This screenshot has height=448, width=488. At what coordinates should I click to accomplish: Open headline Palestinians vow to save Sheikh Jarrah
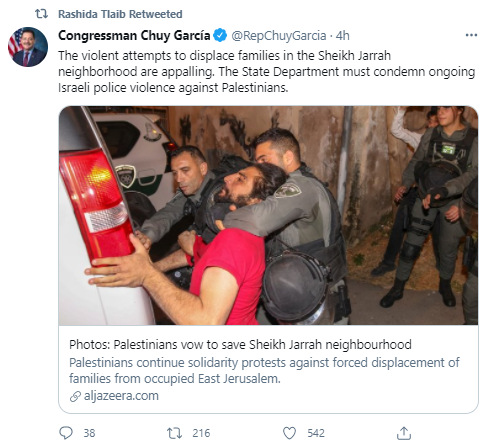[x=240, y=344]
